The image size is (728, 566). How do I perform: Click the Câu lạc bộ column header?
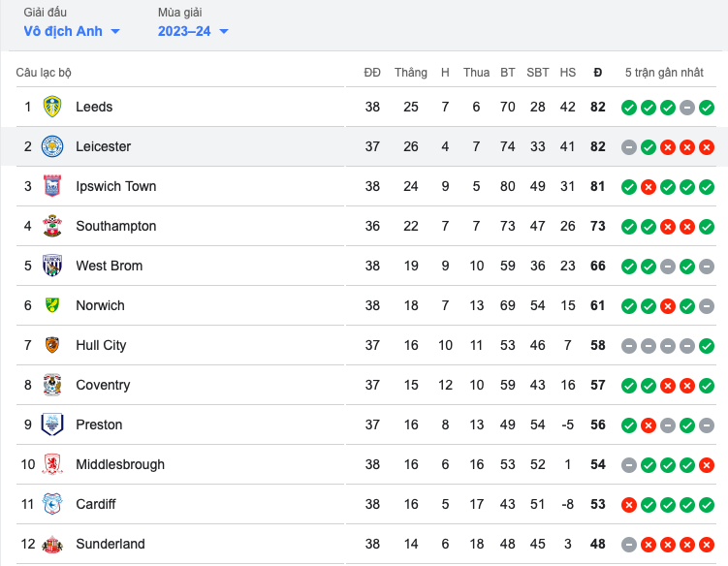(x=44, y=73)
